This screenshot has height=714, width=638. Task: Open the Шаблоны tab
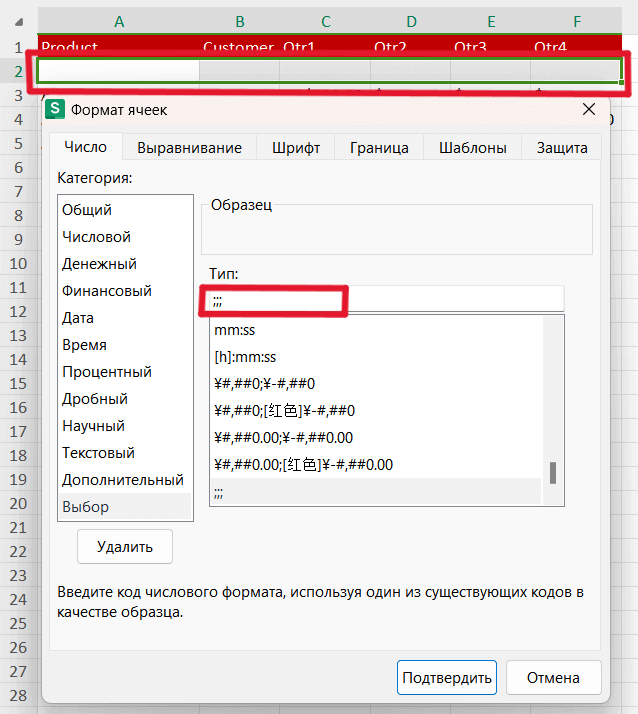pos(473,148)
